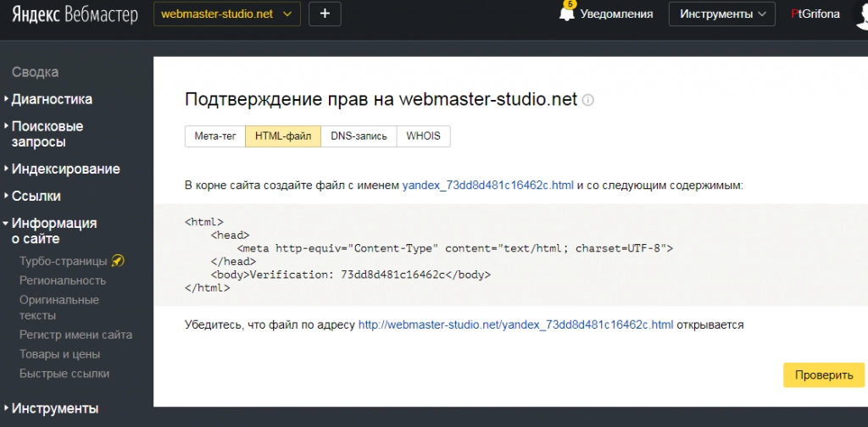Viewport: 868px width, 427px height.
Task: Go to Сводка in sidebar
Action: pos(35,73)
